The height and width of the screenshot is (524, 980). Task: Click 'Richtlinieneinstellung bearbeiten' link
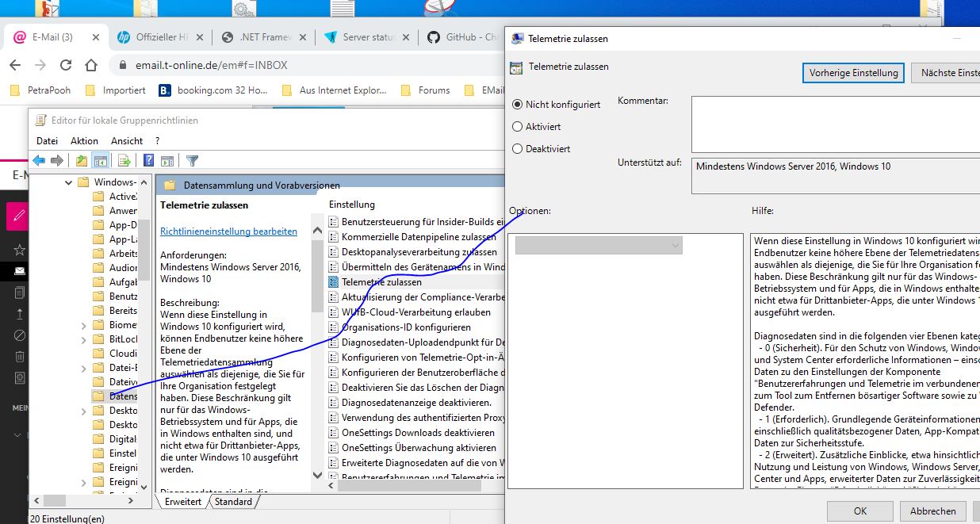point(228,231)
